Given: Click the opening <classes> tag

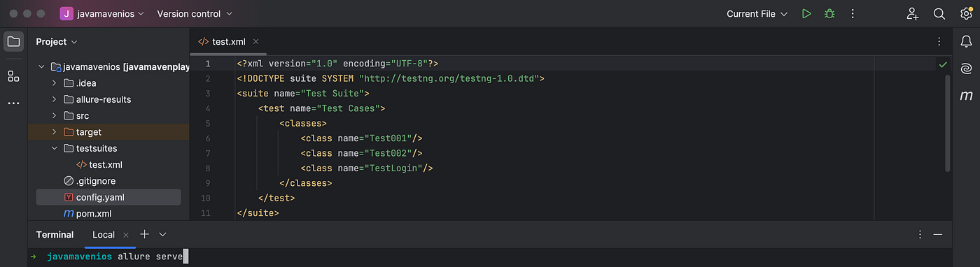Looking at the screenshot, I should point(302,123).
